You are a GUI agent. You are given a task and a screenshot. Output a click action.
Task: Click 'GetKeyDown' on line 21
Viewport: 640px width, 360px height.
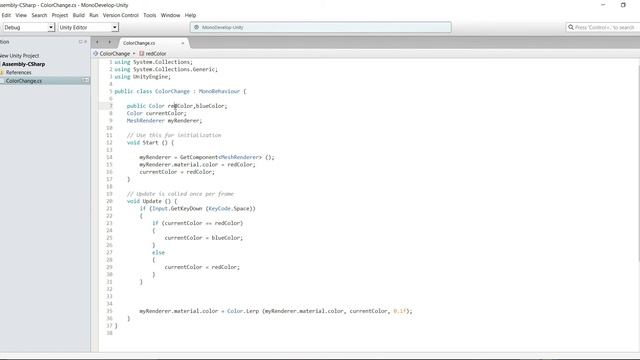pyautogui.click(x=186, y=209)
